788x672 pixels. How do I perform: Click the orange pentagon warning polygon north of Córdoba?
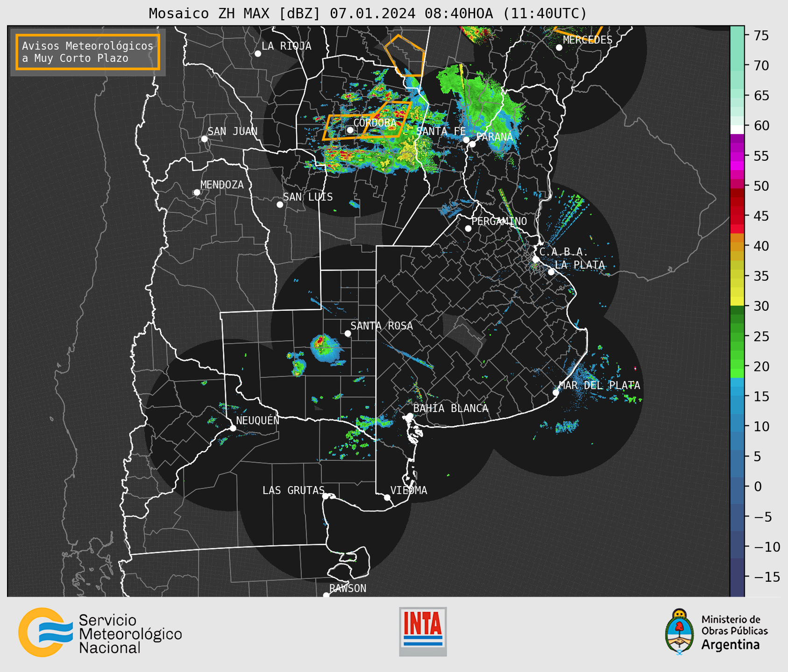pos(405,56)
